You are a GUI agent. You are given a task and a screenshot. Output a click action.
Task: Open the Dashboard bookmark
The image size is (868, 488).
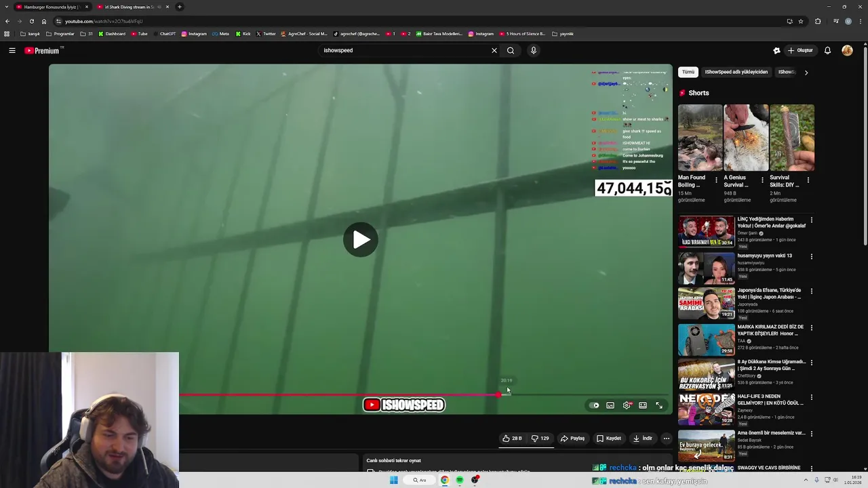tap(112, 34)
